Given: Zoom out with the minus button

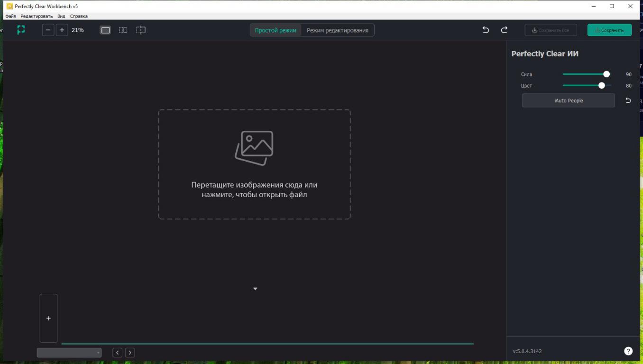Looking at the screenshot, I should [x=48, y=30].
